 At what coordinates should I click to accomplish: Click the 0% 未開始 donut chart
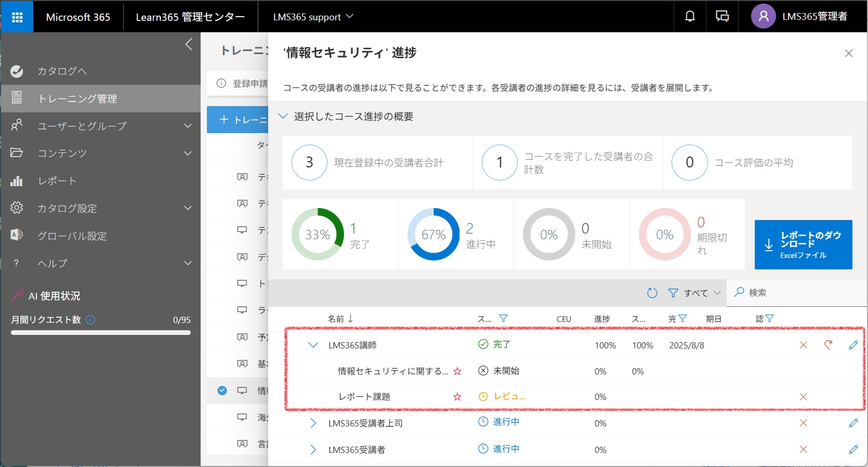[x=549, y=235]
